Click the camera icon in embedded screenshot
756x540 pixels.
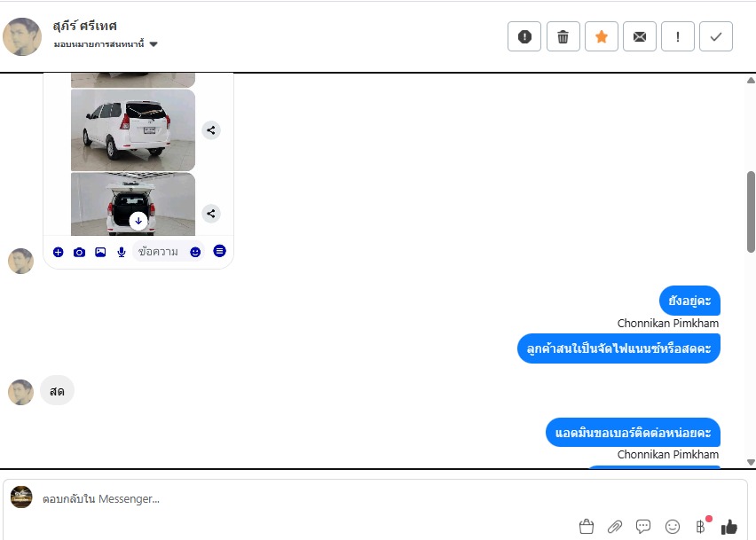80,252
